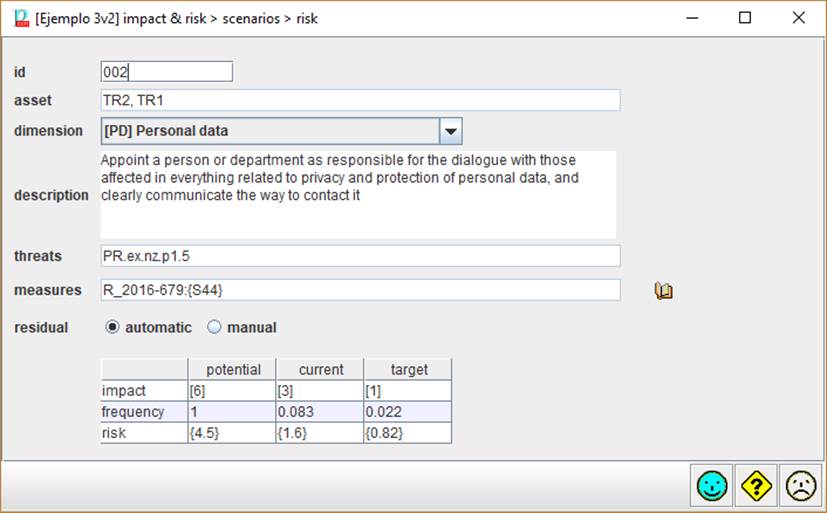
Task: Select the potential frequency cell
Action: 232,411
